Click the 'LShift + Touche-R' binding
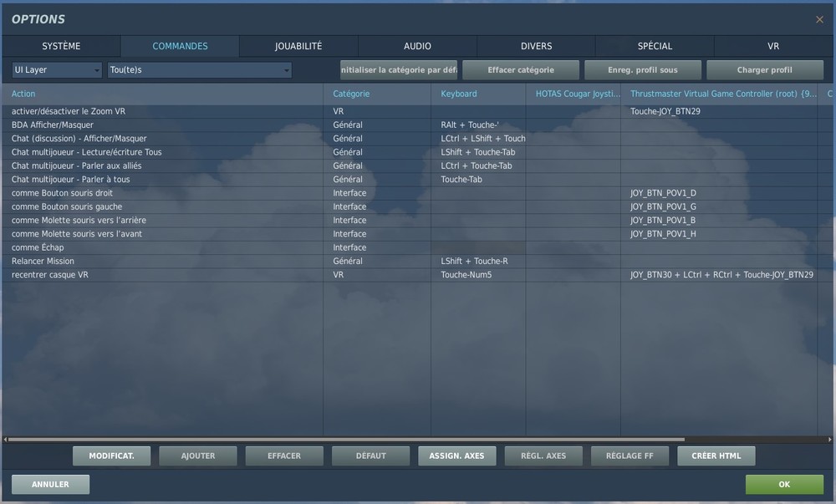Image resolution: width=836 pixels, height=504 pixels. click(478, 261)
